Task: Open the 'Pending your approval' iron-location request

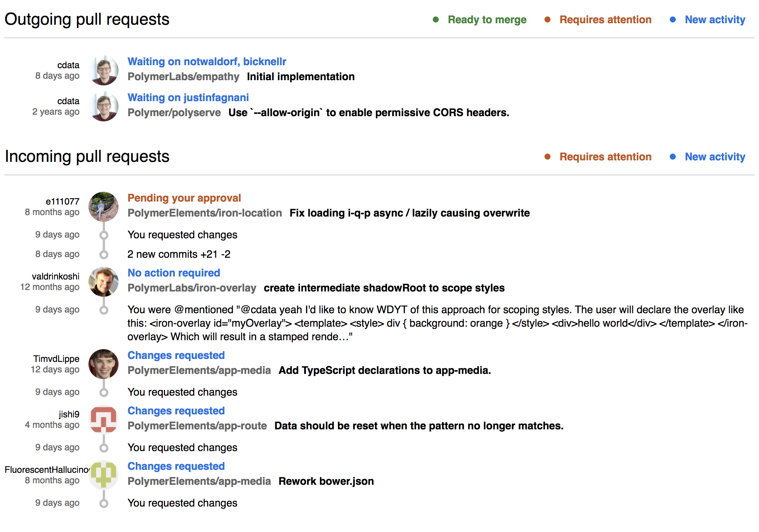Action: pyautogui.click(x=184, y=197)
